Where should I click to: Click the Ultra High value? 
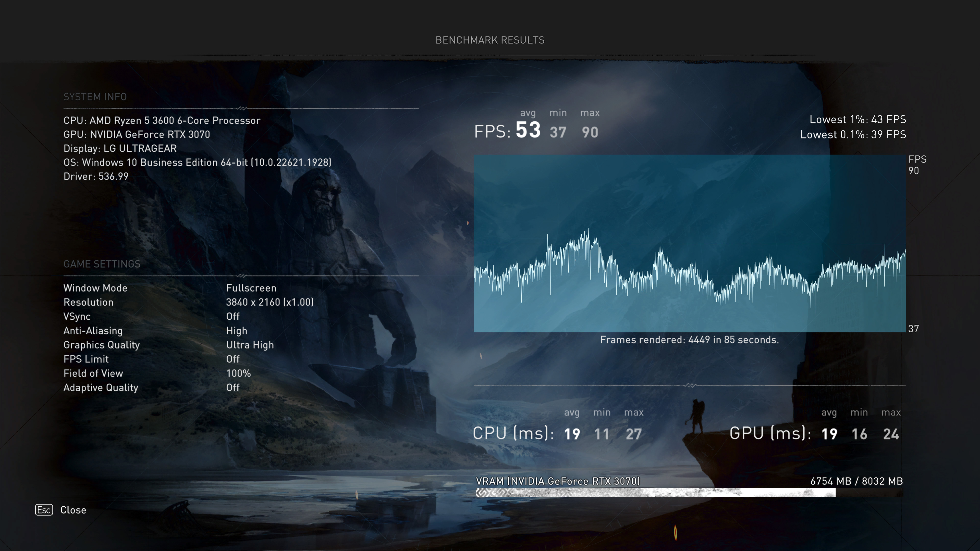coord(250,345)
